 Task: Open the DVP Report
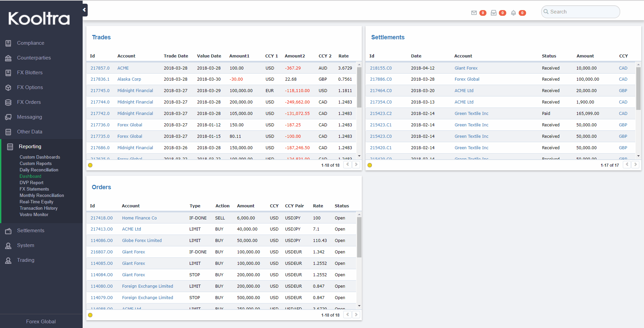[x=31, y=182]
